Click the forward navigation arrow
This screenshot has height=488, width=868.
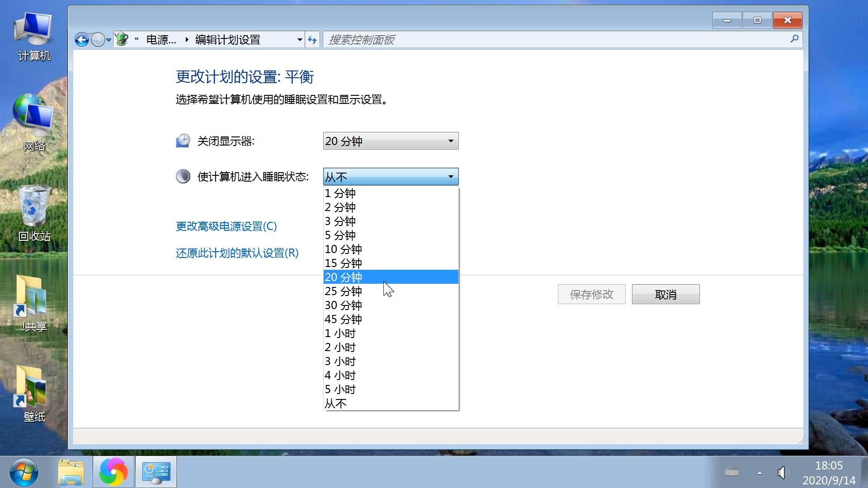[x=98, y=39]
